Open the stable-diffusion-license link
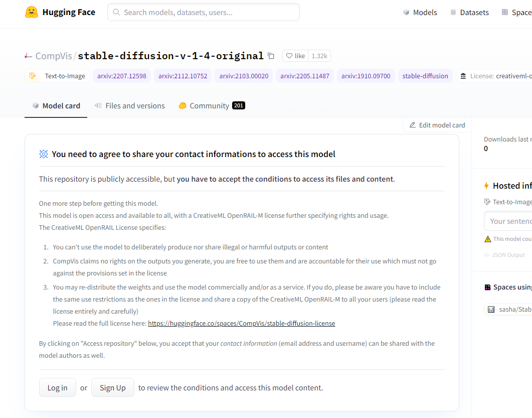This screenshot has width=532, height=418. [x=242, y=323]
